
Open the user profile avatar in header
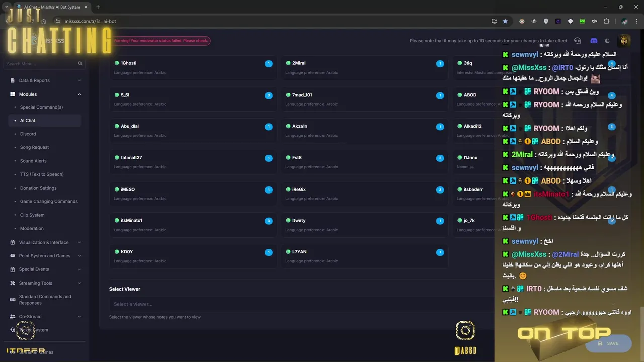tap(624, 40)
